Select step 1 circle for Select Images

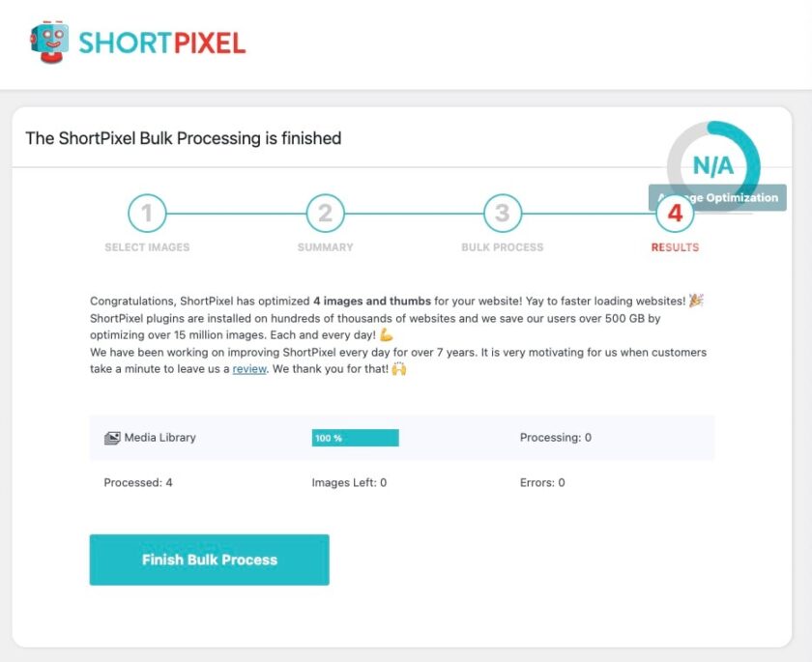click(x=146, y=214)
